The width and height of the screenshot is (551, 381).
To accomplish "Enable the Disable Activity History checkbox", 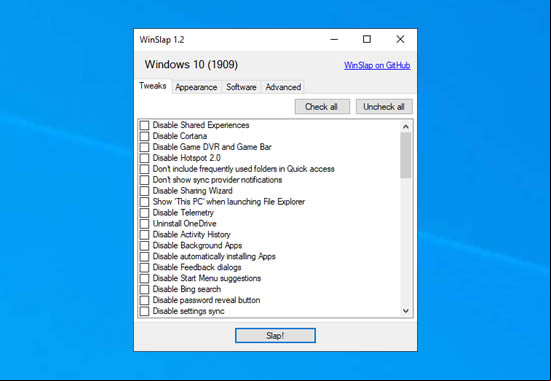I will point(144,234).
